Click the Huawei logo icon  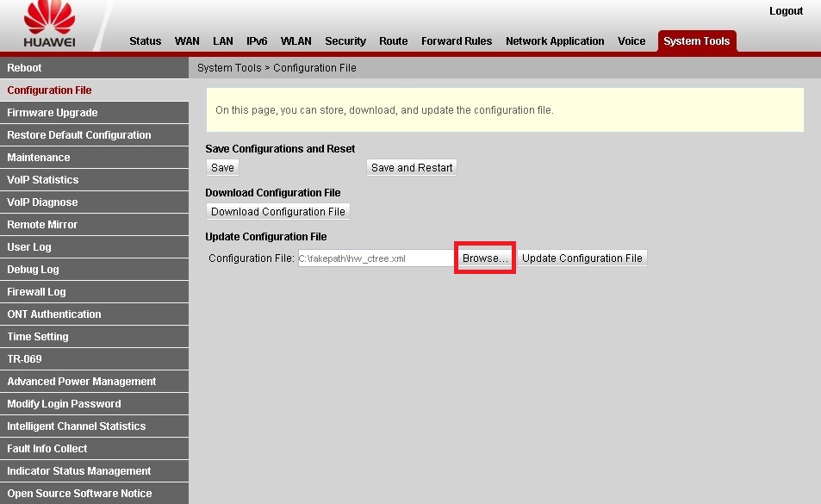(x=48, y=24)
